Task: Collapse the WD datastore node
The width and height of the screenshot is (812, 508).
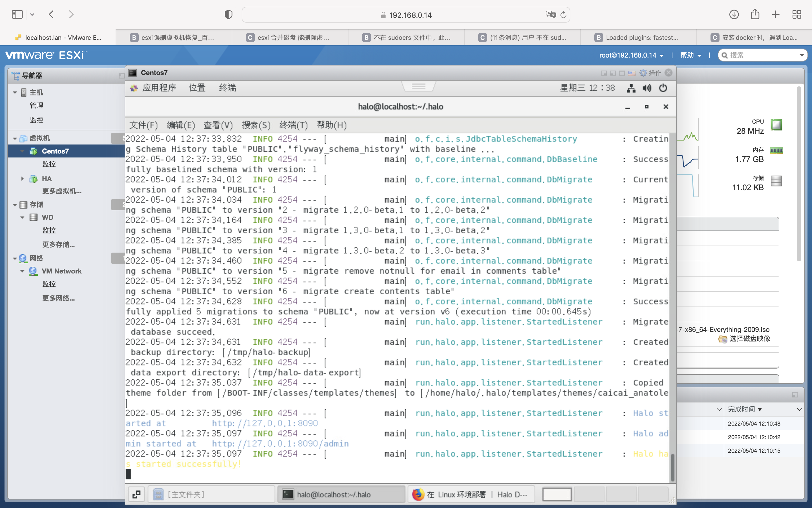Action: (x=22, y=217)
